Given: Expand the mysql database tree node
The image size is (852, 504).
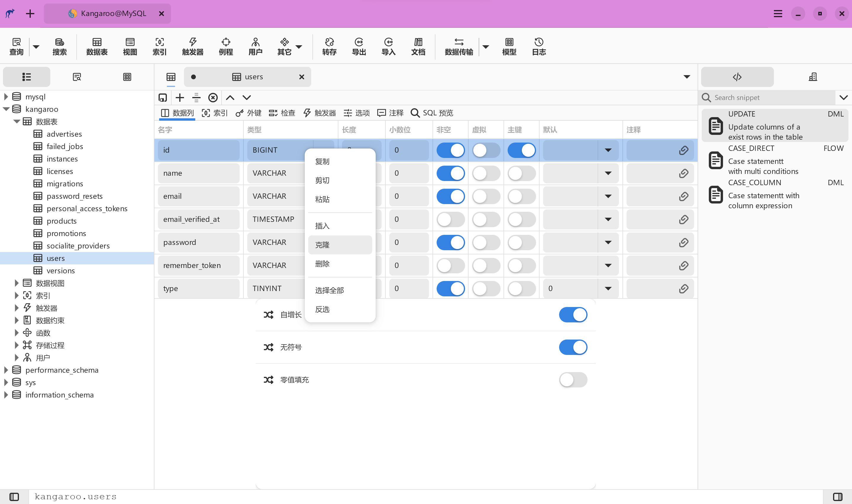Looking at the screenshot, I should coord(6,97).
